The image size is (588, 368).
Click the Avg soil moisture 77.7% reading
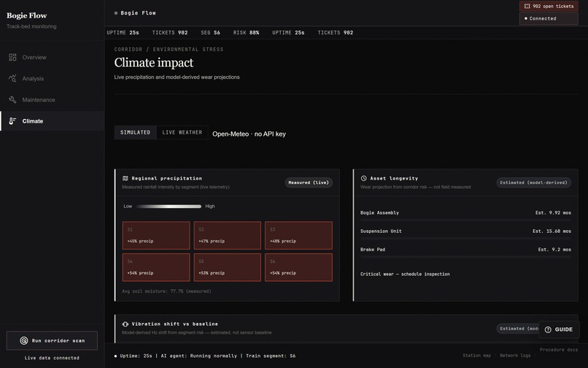tap(166, 291)
